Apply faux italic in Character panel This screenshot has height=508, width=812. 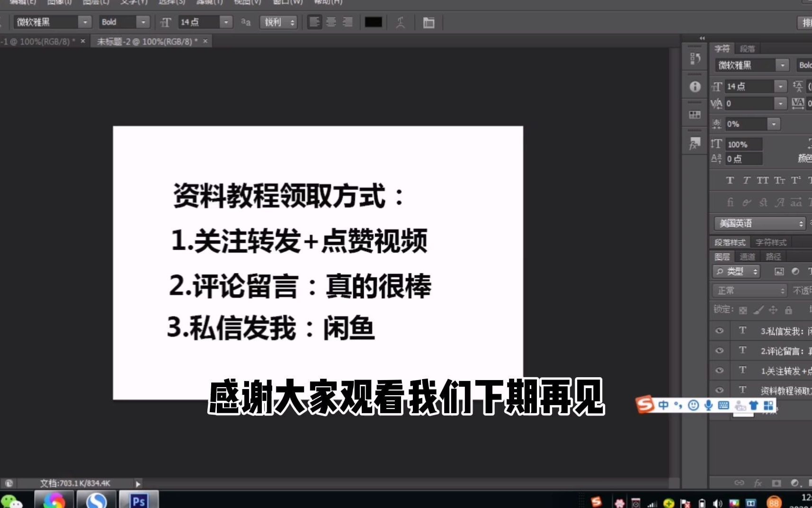click(746, 180)
